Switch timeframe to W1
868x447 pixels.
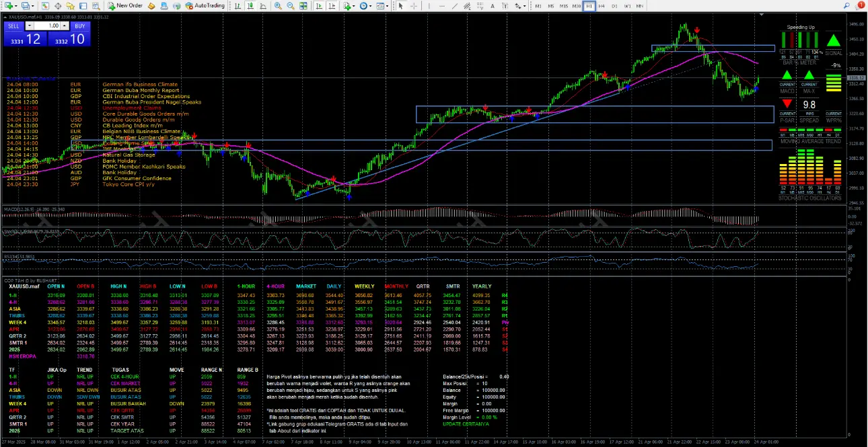pos(627,5)
